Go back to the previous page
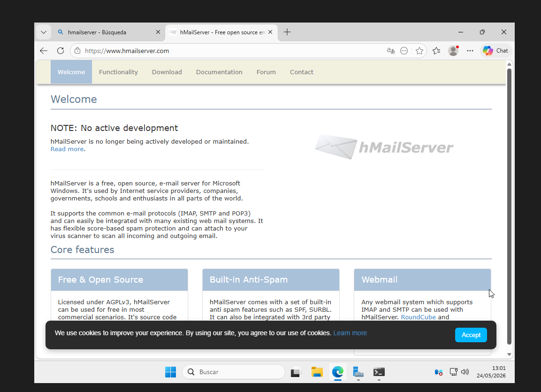 pyautogui.click(x=44, y=51)
